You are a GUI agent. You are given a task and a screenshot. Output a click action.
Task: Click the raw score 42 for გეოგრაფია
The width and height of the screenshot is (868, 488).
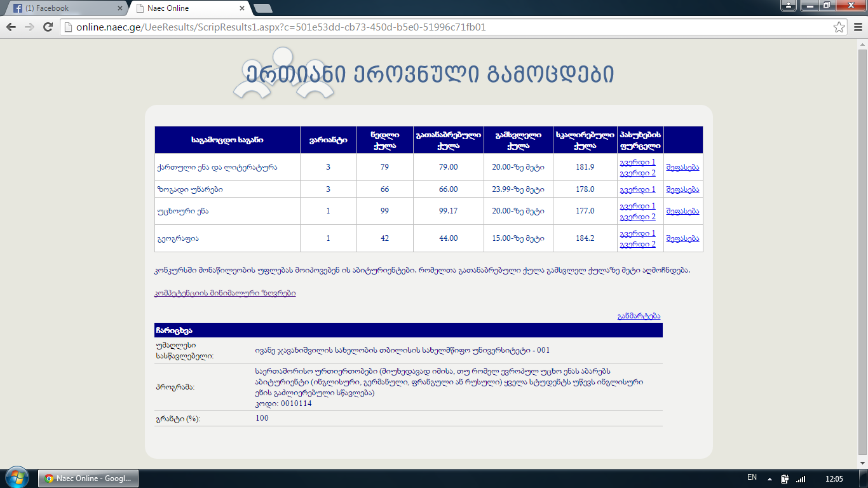coord(384,238)
